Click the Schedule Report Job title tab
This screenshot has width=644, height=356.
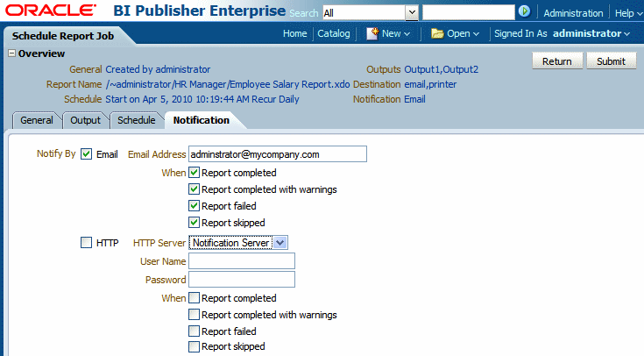click(x=63, y=36)
